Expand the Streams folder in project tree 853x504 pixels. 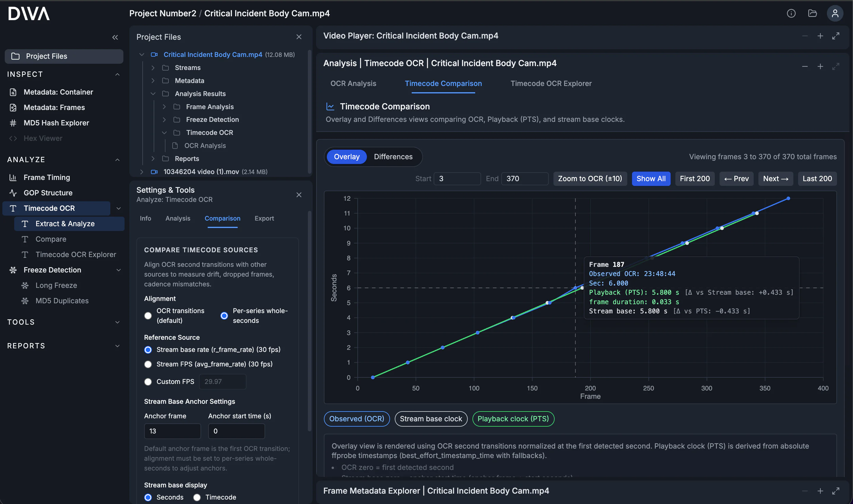[x=153, y=68]
